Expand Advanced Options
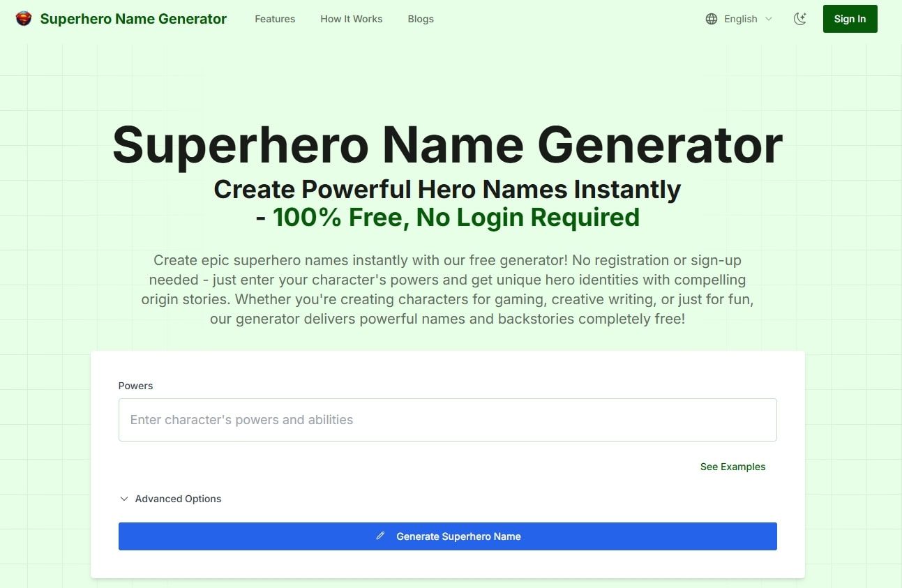 [171, 499]
